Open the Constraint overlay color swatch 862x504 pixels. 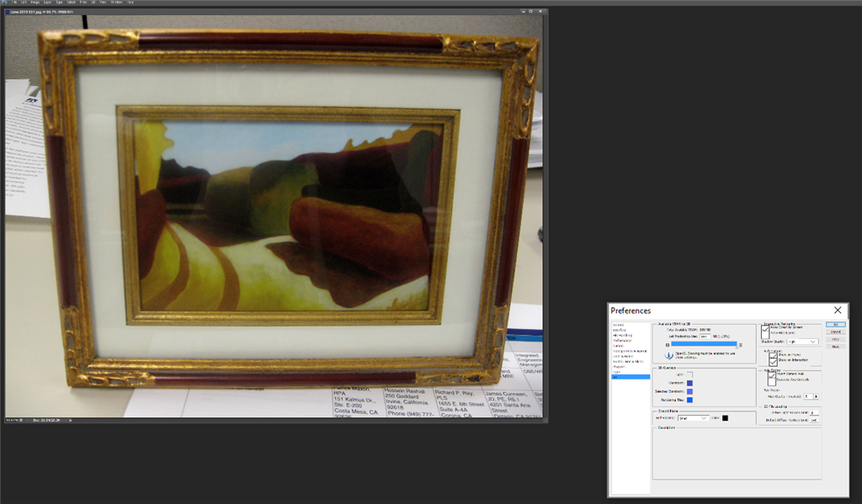[x=690, y=383]
